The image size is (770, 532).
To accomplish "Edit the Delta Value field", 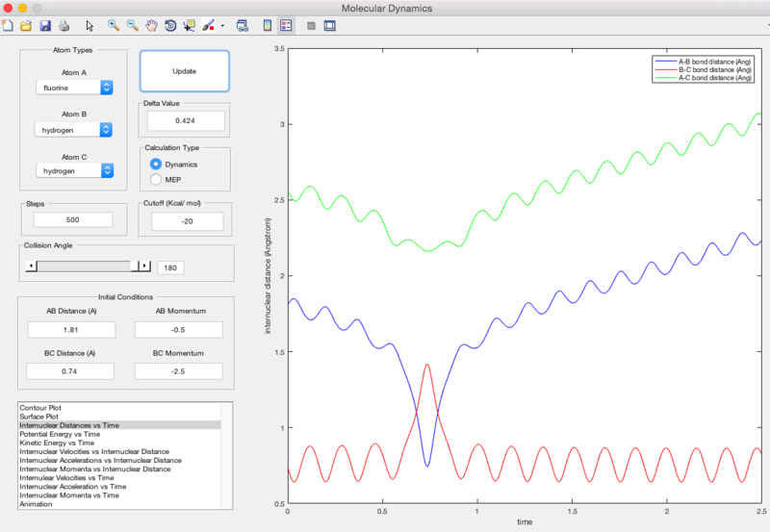I will pyautogui.click(x=186, y=120).
